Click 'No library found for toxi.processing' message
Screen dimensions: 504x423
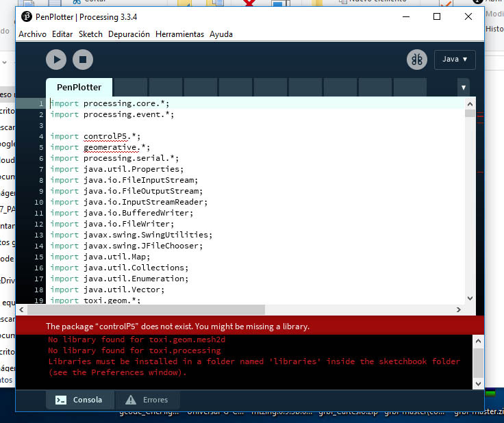(x=134, y=350)
